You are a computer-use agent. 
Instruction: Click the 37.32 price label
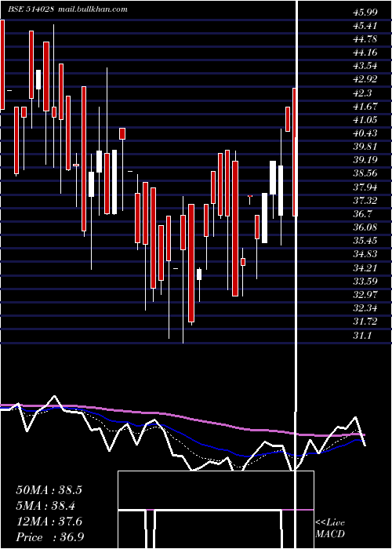point(365,201)
